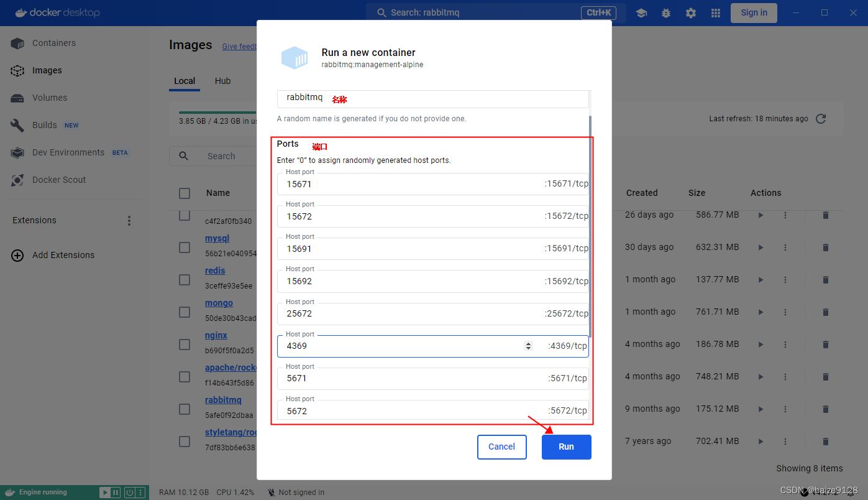Run the nginx image with its play icon
This screenshot has width=868, height=500.
[x=761, y=345]
